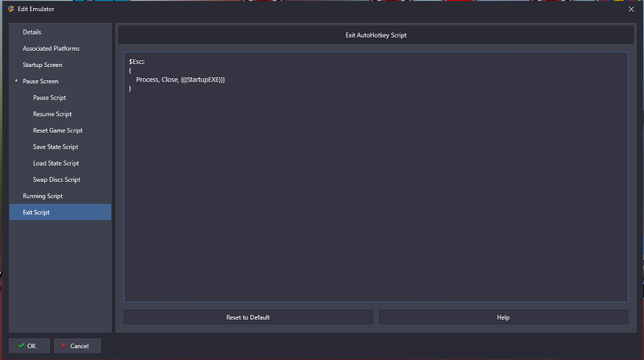Click the Exit AutoHotkey Script header
This screenshot has height=360, width=644.
376,35
